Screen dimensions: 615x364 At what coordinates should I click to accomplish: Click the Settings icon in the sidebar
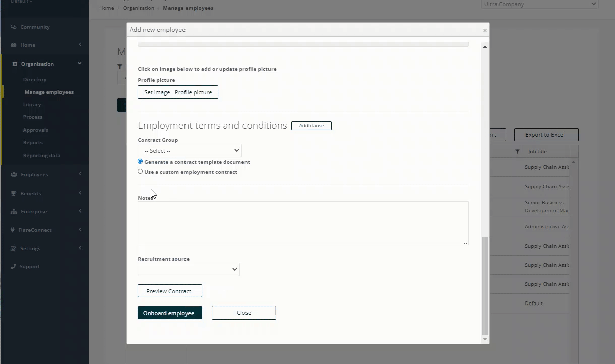[14, 249]
